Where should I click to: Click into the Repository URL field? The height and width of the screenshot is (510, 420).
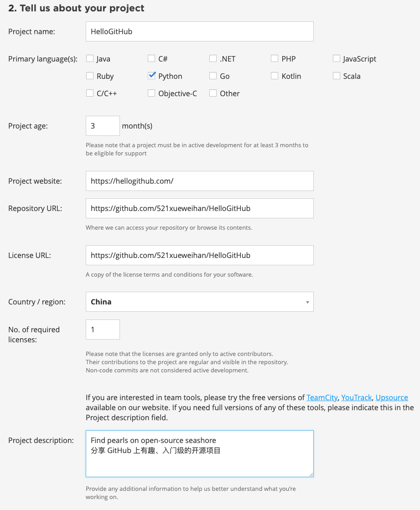pos(199,208)
